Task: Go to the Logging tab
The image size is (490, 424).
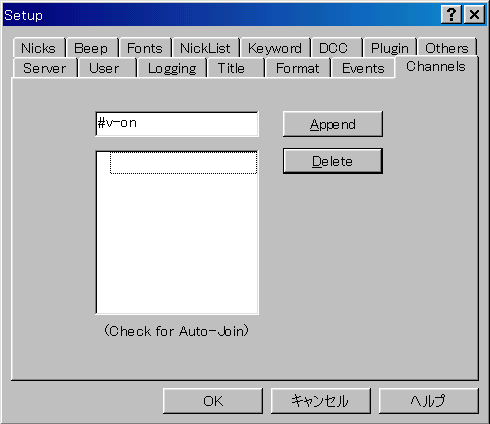Action: point(172,68)
